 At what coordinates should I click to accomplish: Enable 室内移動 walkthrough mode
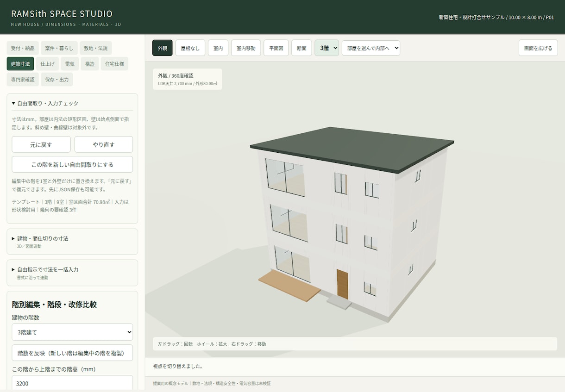[246, 48]
